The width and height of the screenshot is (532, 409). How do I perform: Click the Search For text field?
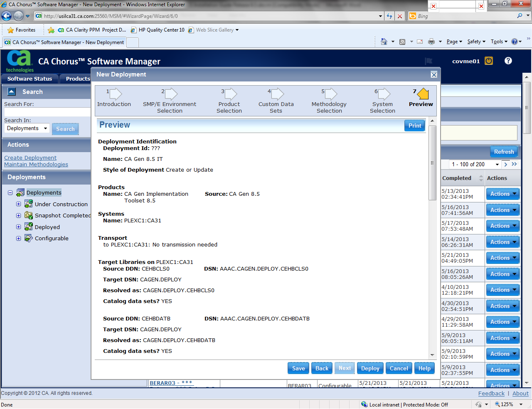pos(47,112)
